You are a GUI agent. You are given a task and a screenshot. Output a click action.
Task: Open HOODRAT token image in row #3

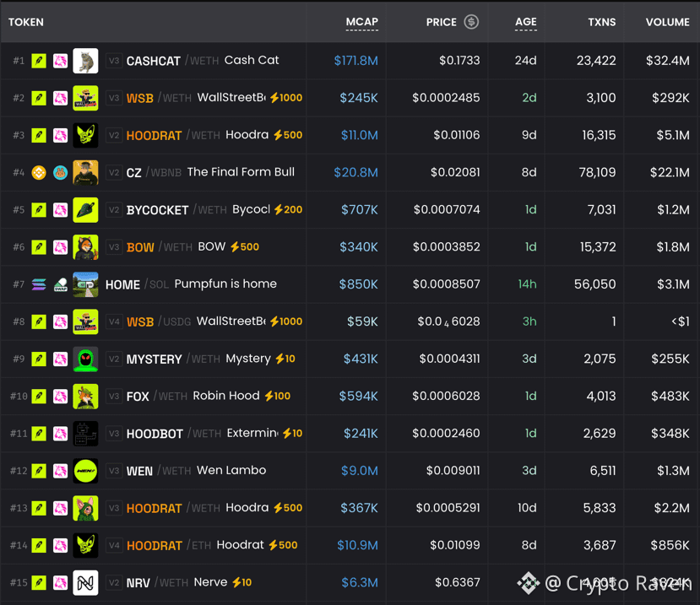point(85,135)
